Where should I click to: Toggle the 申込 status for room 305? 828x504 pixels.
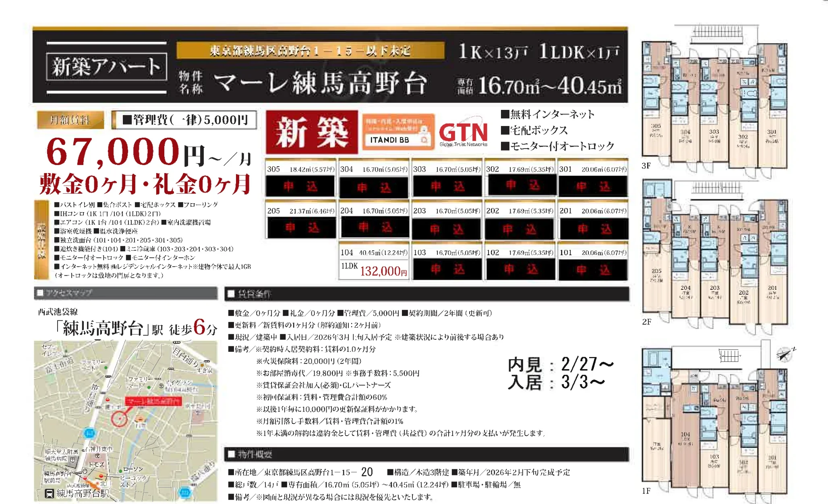(x=300, y=186)
